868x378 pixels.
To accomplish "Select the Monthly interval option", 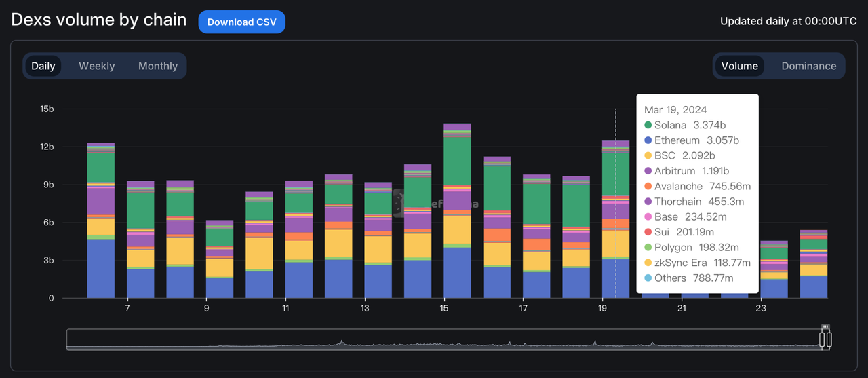I will (x=157, y=66).
